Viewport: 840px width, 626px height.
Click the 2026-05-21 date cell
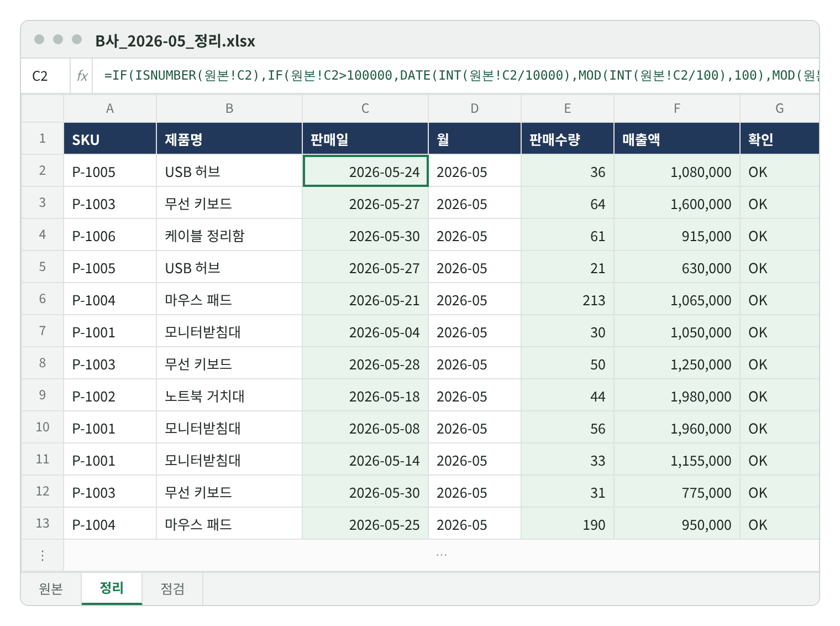click(365, 299)
